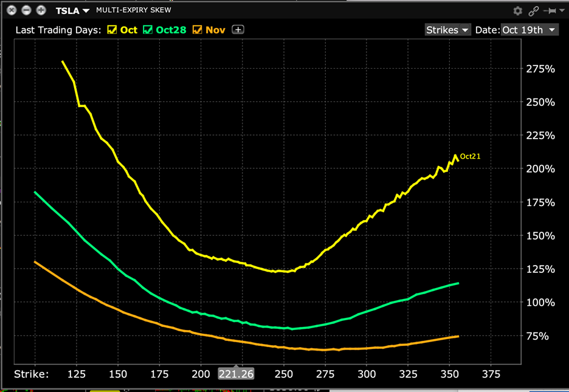This screenshot has height=392, width=569.
Task: Disable the green Oct28 checkbox
Action: point(147,29)
